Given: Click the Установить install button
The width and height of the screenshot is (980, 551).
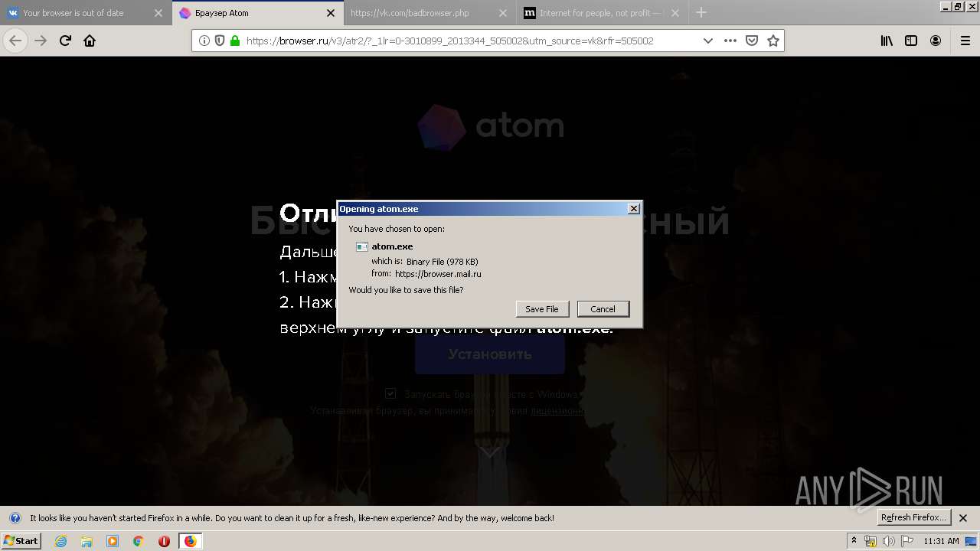Looking at the screenshot, I should coord(490,354).
